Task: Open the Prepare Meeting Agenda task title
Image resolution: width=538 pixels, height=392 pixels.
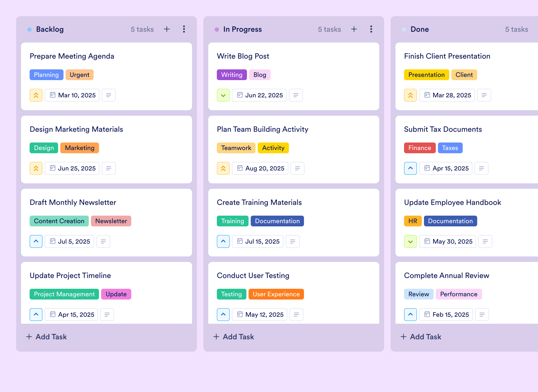Action: [x=72, y=56]
